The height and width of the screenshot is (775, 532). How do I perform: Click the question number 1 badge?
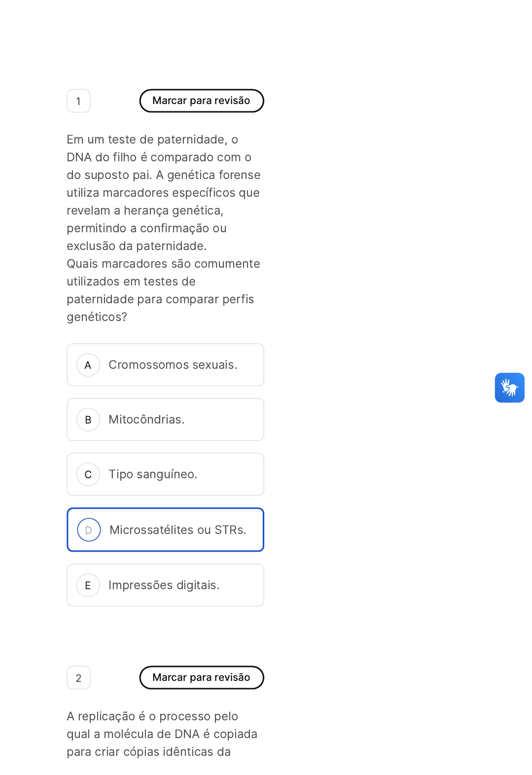78,101
